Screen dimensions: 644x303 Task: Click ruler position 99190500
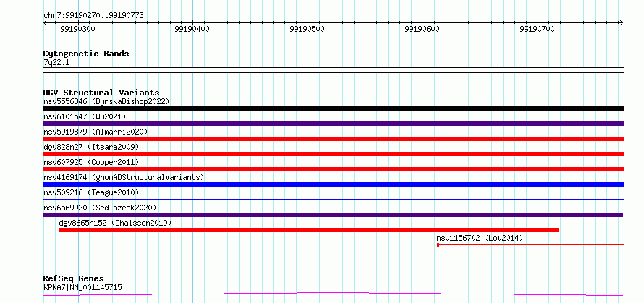tap(308, 29)
